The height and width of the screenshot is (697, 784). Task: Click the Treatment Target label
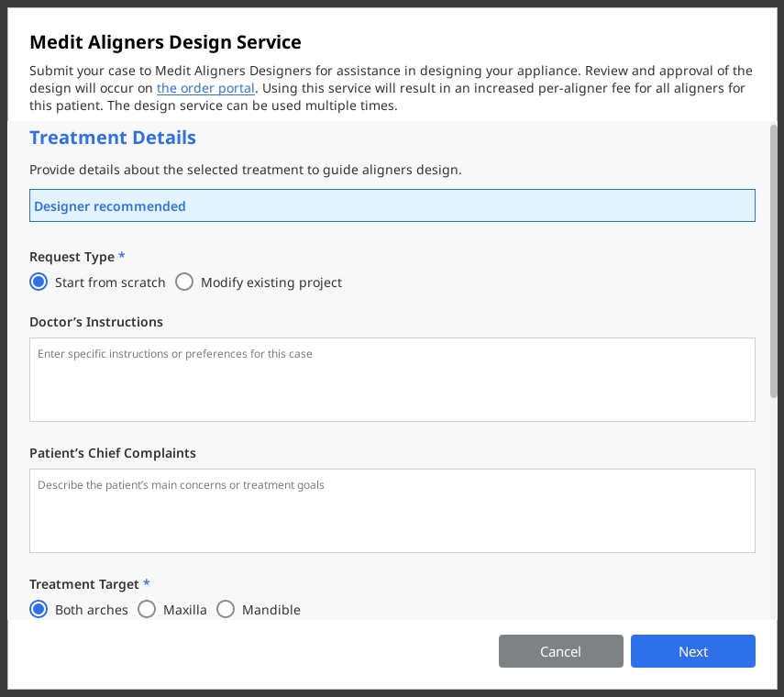point(84,584)
